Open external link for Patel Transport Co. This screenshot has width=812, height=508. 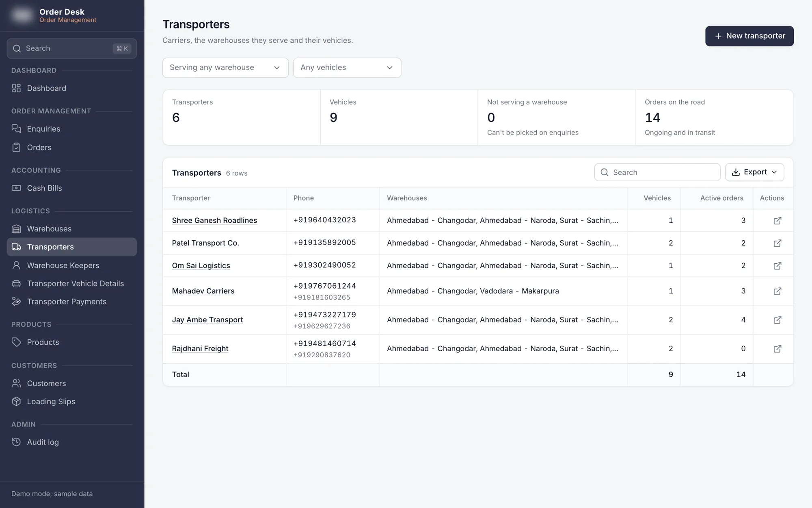click(777, 243)
